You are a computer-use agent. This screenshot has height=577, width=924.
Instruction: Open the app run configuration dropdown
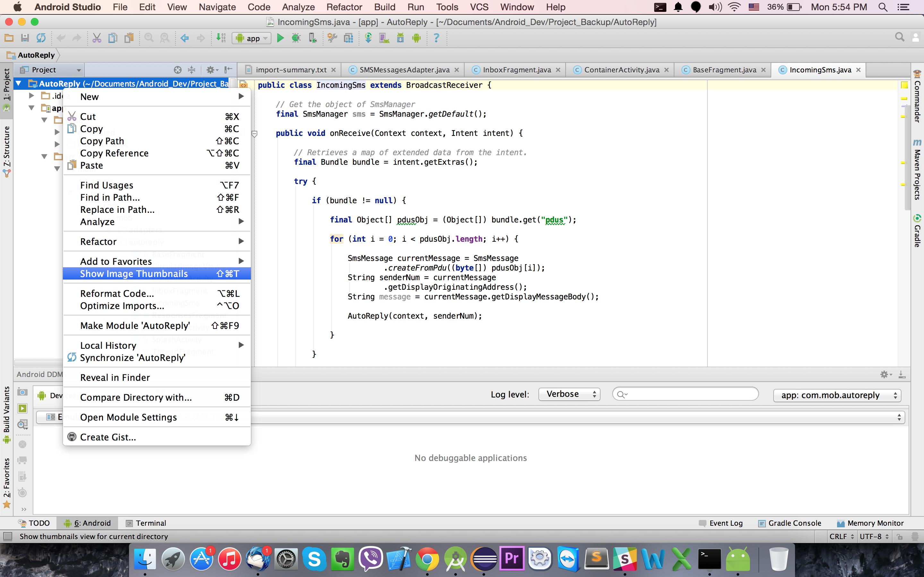click(x=251, y=38)
